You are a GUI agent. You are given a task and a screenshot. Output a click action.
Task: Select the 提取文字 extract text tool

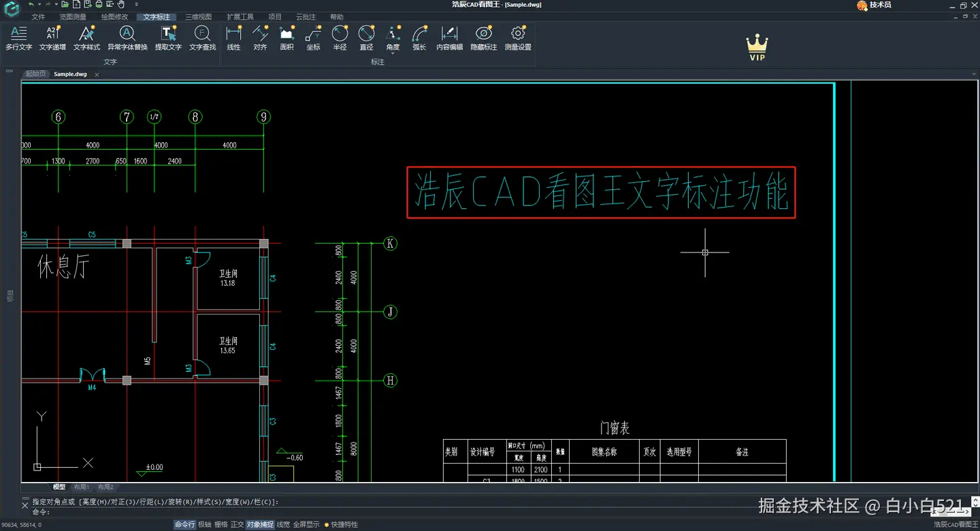(x=168, y=38)
